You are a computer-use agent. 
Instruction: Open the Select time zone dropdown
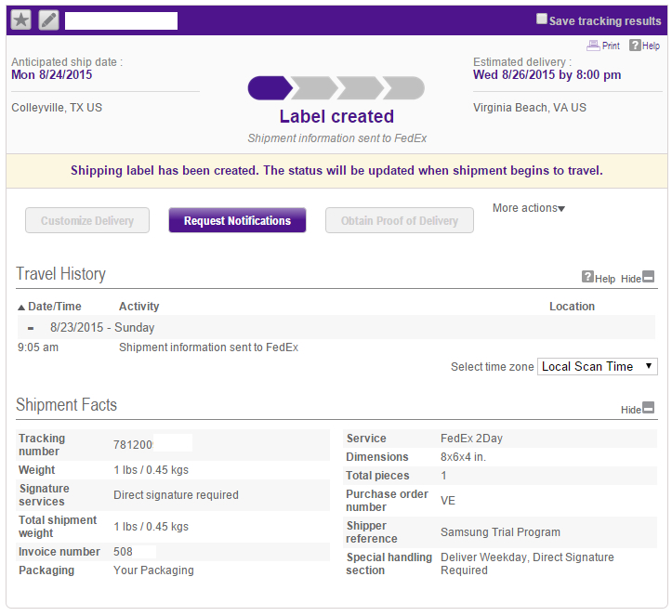tap(598, 367)
